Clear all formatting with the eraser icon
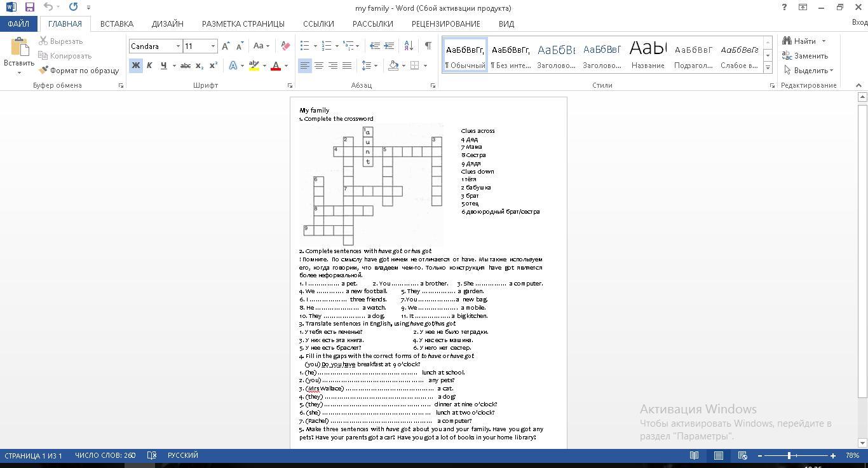868x468 pixels. [285, 46]
